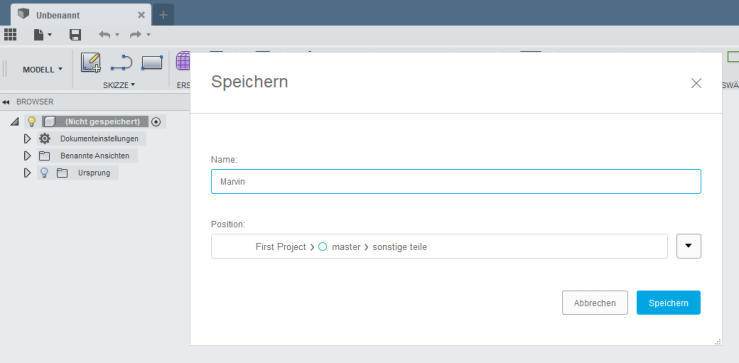Click the Redo arrow icon

pyautogui.click(x=136, y=34)
